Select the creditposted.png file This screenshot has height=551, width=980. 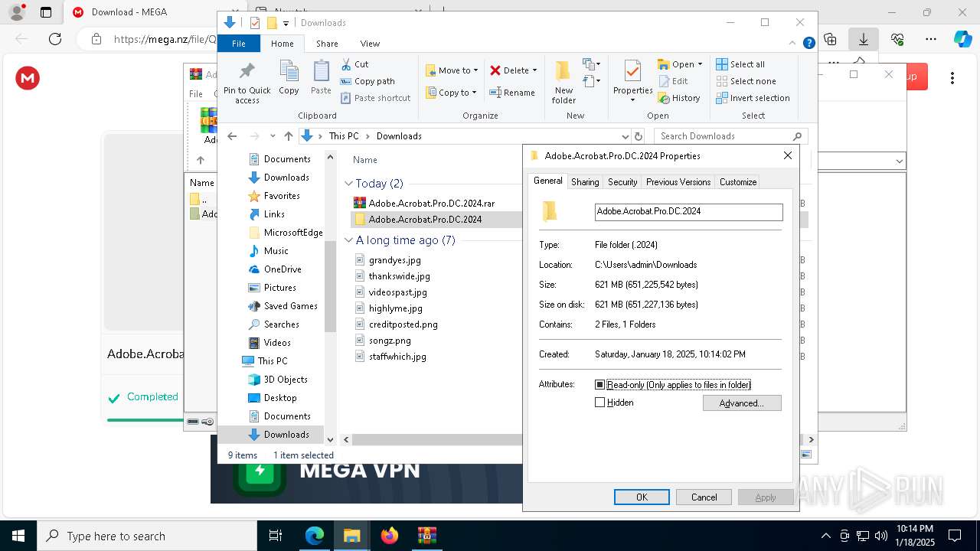pos(403,324)
